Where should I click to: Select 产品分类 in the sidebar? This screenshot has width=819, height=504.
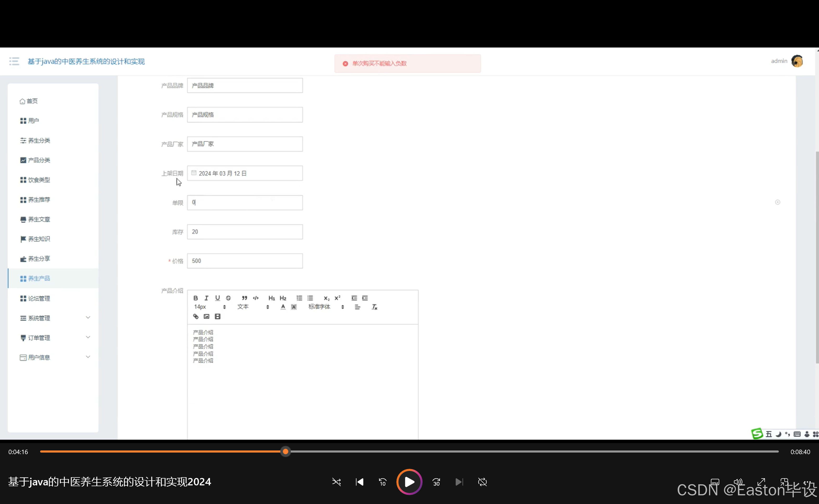(x=39, y=160)
